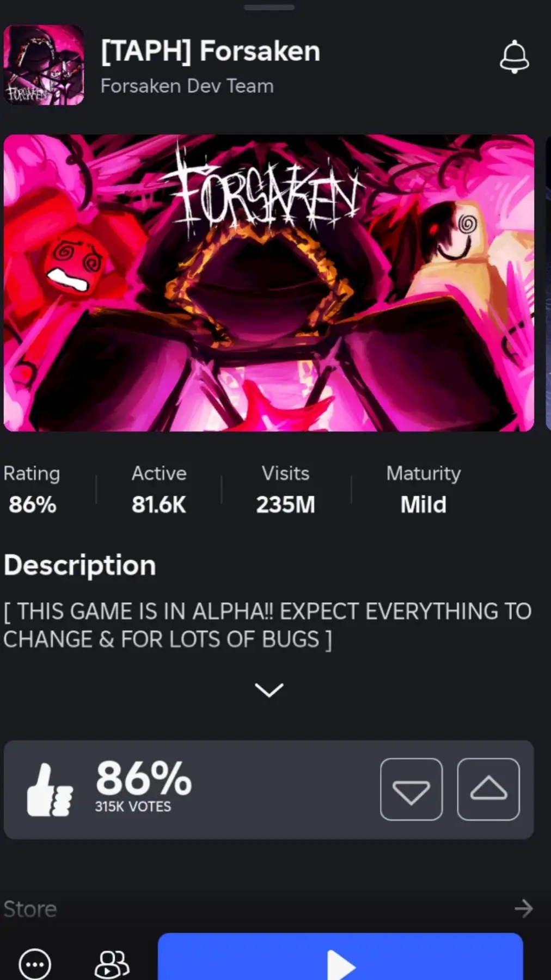The height and width of the screenshot is (980, 551).
Task: Click the thumbs-down vote button
Action: [411, 789]
